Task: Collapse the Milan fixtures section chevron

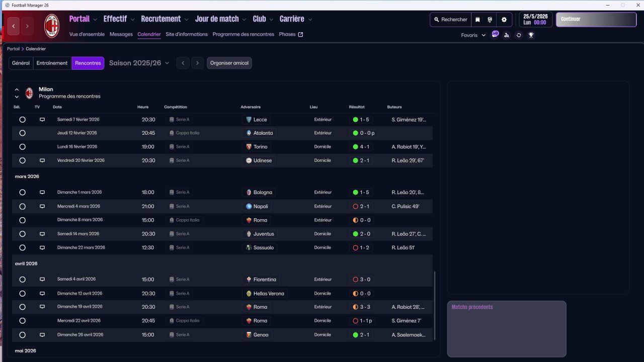Action: pos(17,89)
